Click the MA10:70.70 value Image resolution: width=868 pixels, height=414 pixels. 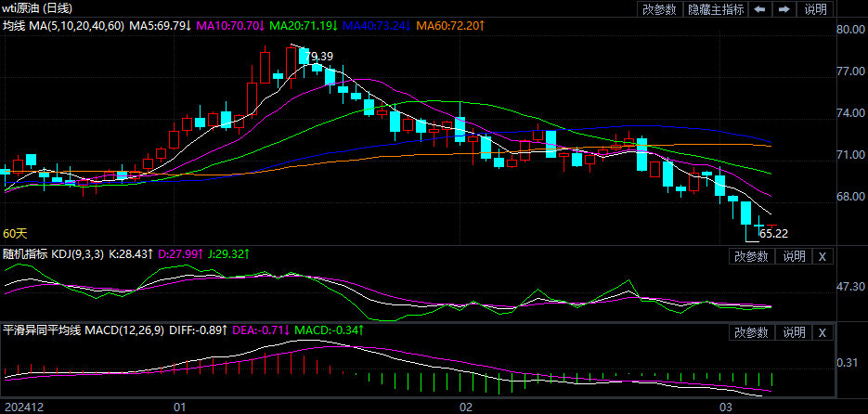(232, 25)
